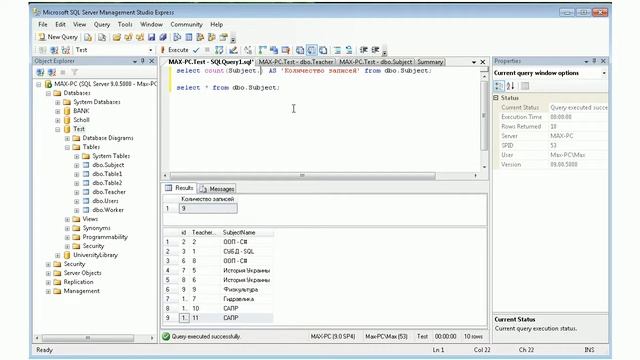
Task: Select the Results tab
Action: 179,188
